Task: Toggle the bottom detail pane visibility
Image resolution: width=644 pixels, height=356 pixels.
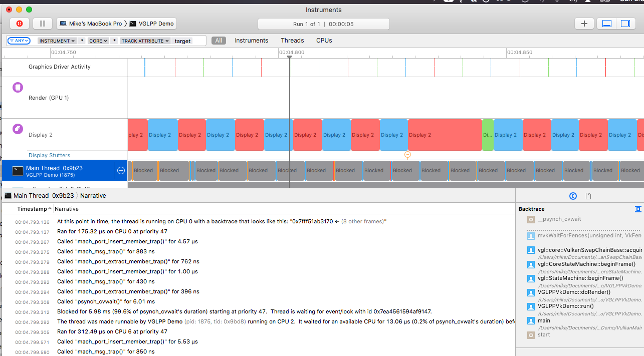Action: click(x=607, y=24)
